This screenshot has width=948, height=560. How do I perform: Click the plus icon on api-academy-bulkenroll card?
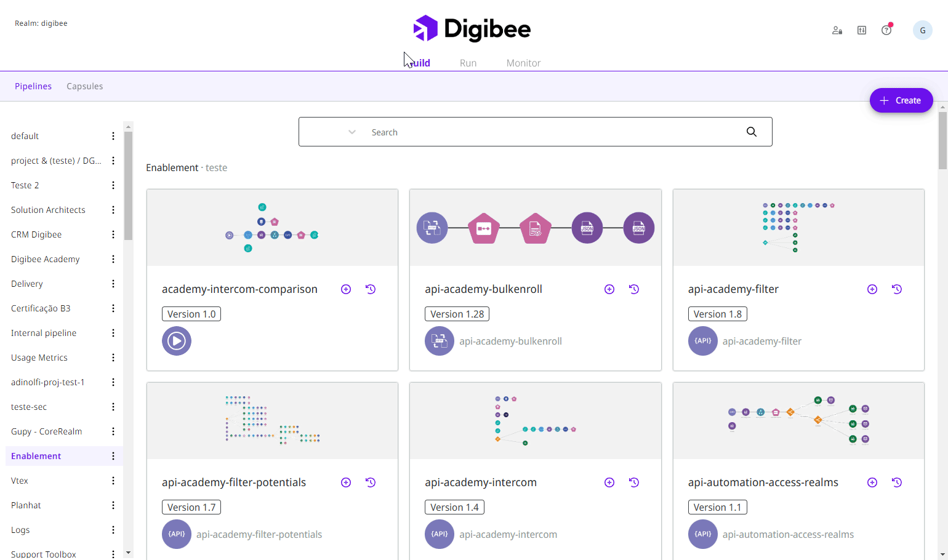[609, 289]
